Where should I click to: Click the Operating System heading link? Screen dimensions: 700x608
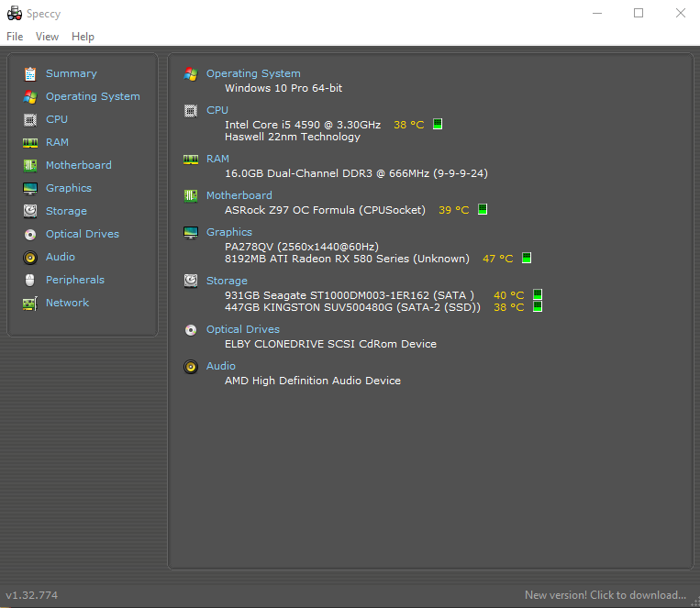click(x=253, y=73)
